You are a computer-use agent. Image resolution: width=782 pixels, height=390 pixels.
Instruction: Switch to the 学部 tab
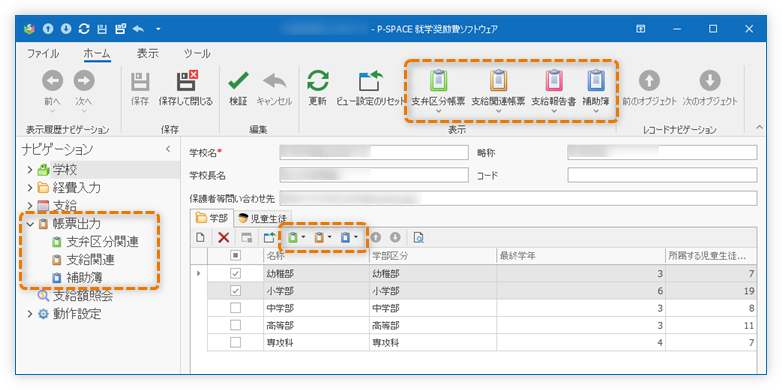click(211, 217)
